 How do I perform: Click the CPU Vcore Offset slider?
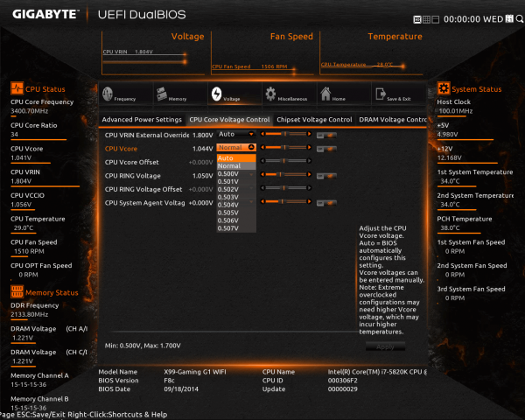pyautogui.click(x=286, y=161)
